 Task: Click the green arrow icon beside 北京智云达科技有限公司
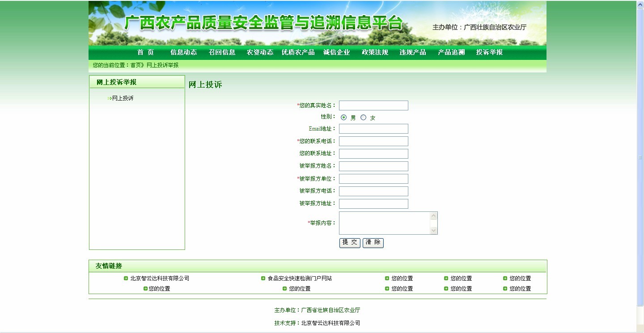(126, 278)
